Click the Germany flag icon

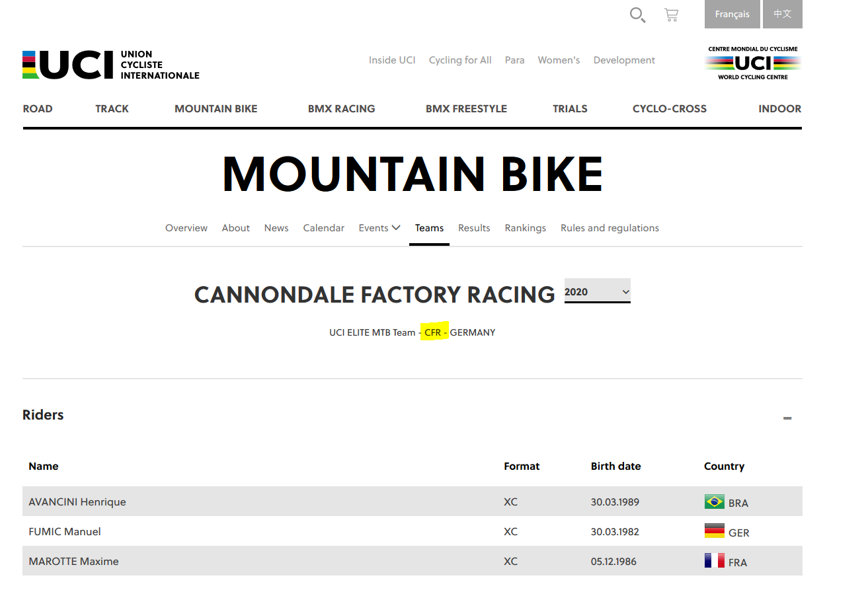click(714, 531)
